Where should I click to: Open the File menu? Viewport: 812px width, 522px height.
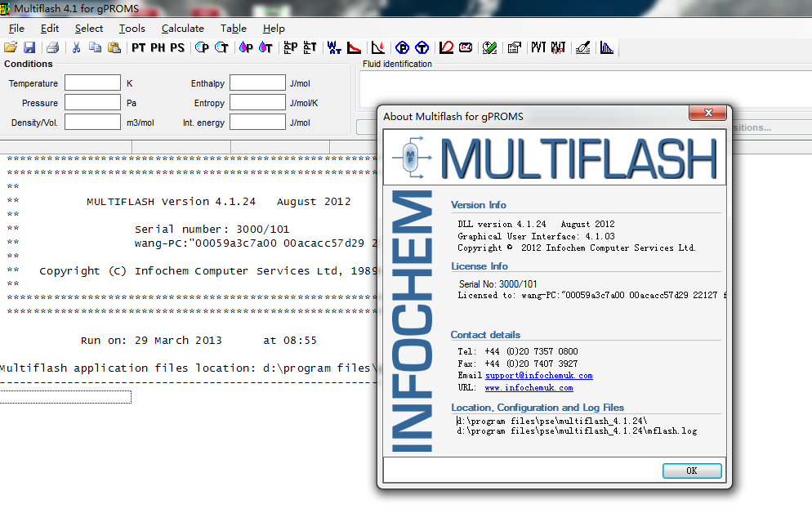coord(16,29)
